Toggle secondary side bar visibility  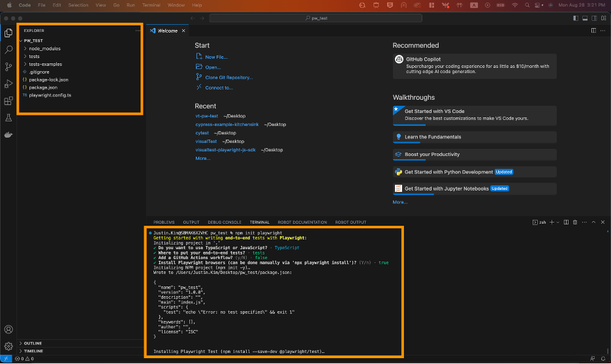coord(594,18)
